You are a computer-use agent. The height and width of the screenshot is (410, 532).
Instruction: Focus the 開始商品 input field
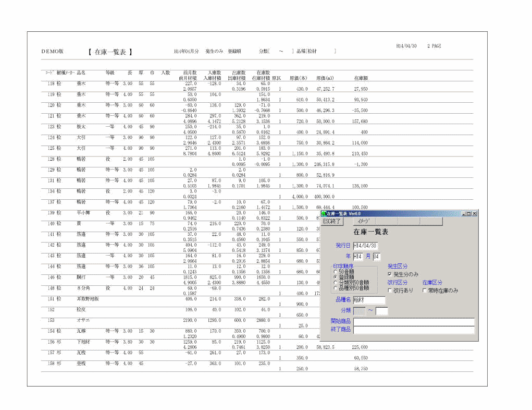[x=414, y=321]
